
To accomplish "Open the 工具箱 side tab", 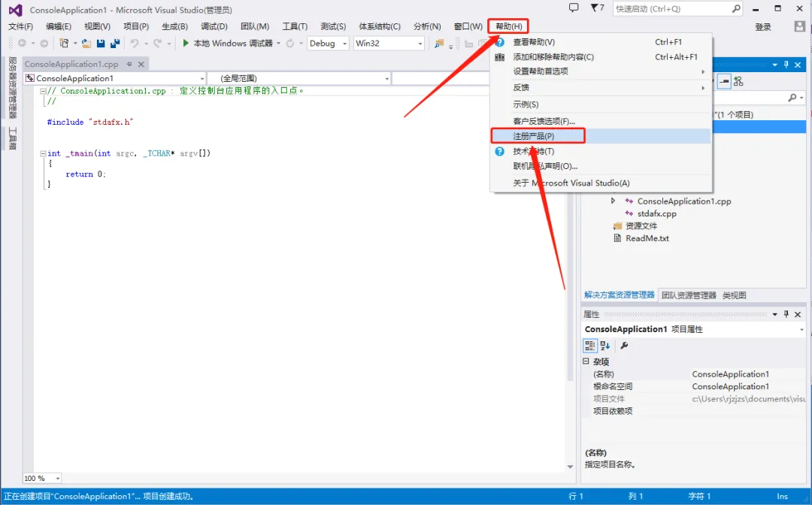I will coord(13,138).
